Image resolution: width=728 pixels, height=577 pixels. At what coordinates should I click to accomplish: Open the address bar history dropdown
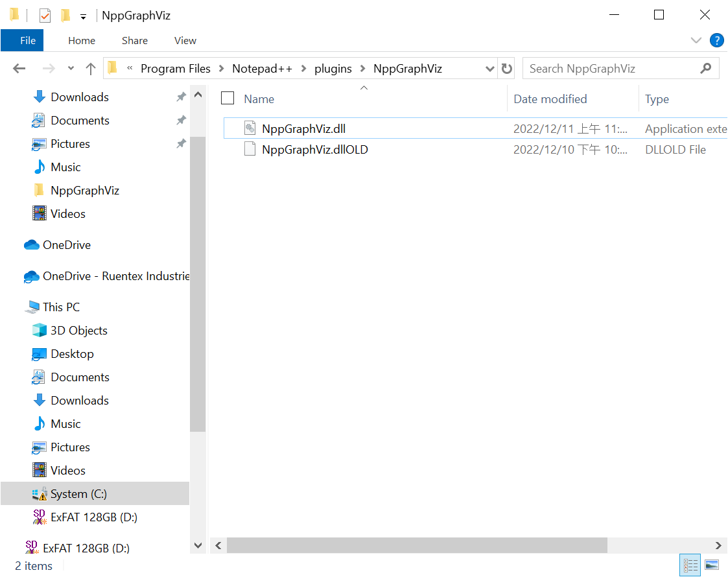pos(489,69)
